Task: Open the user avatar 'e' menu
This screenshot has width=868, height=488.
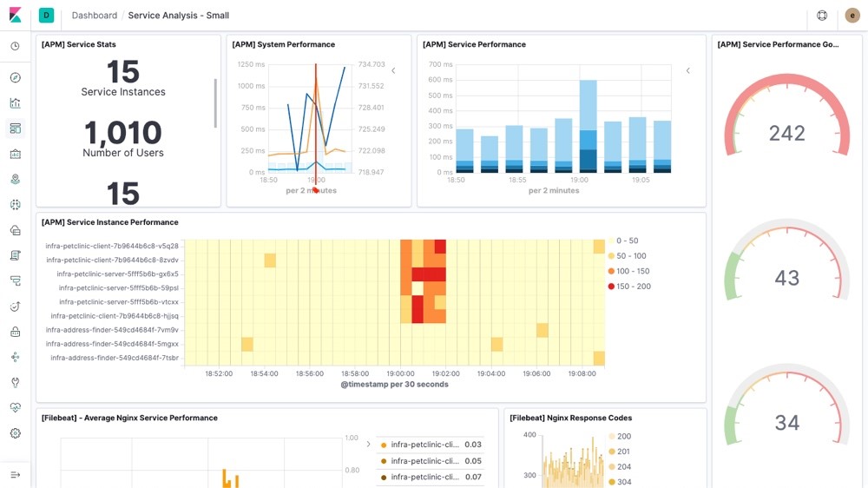Action: tap(852, 16)
